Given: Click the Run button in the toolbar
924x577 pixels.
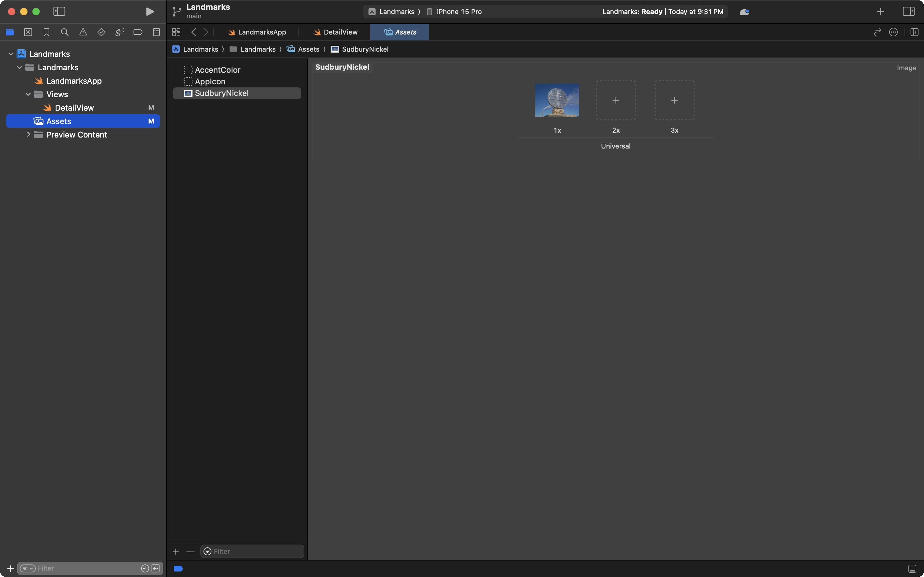Looking at the screenshot, I should (x=150, y=11).
